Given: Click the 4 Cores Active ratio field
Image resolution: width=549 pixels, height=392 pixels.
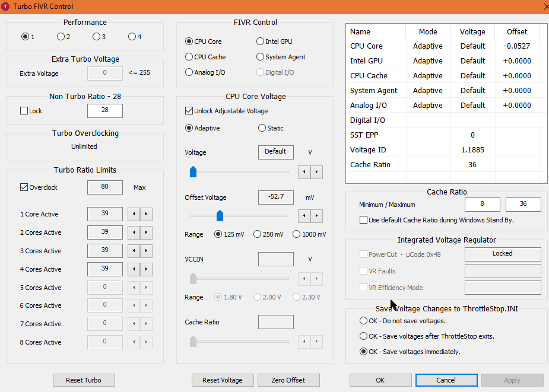Looking at the screenshot, I should pos(105,269).
